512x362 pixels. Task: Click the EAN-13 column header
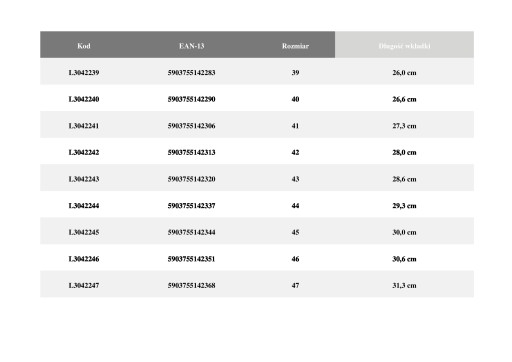[x=191, y=46]
